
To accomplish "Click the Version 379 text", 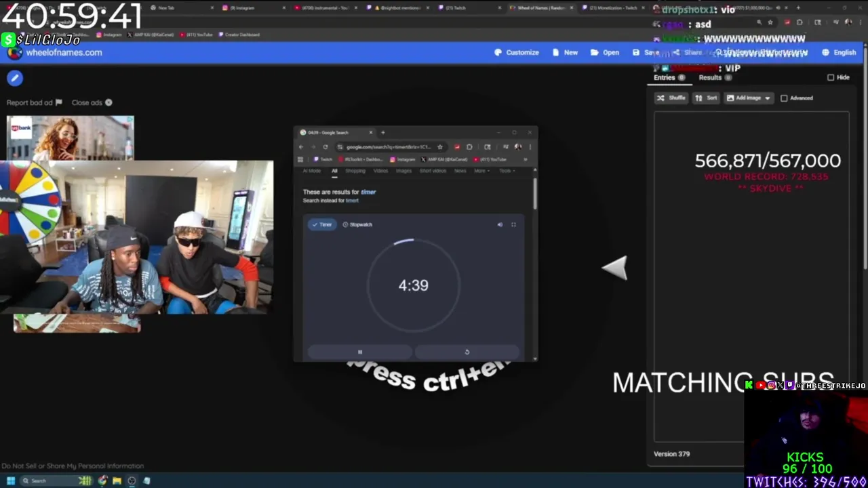I will click(x=671, y=454).
